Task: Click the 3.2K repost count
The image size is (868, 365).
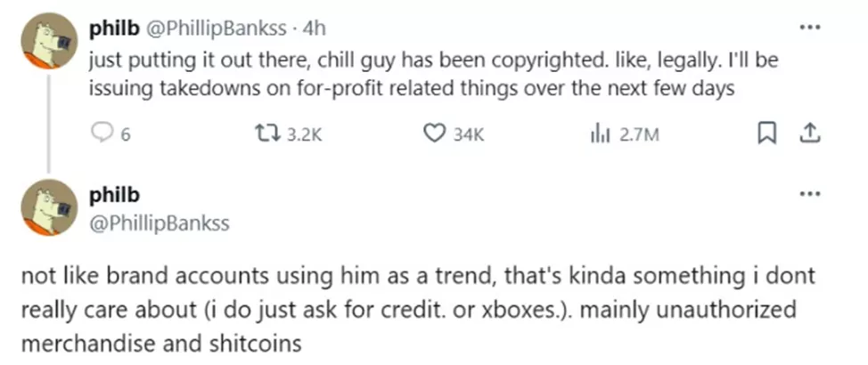Action: coord(304,135)
